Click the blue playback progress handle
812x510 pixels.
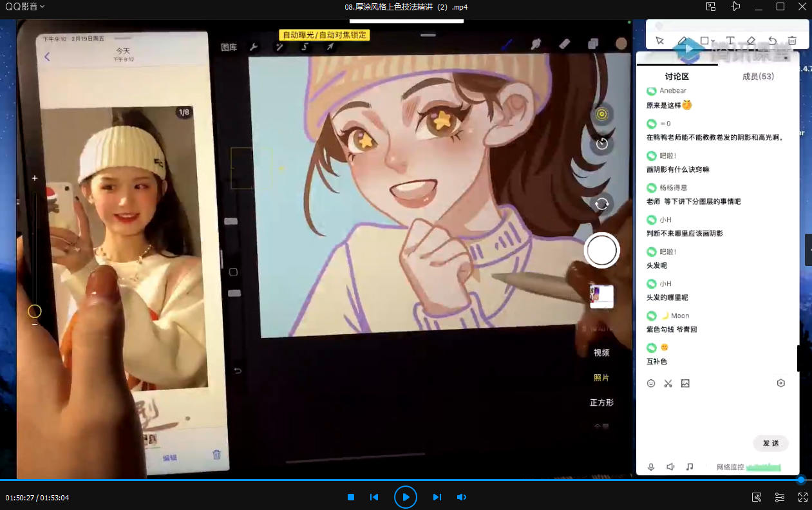[x=801, y=480]
